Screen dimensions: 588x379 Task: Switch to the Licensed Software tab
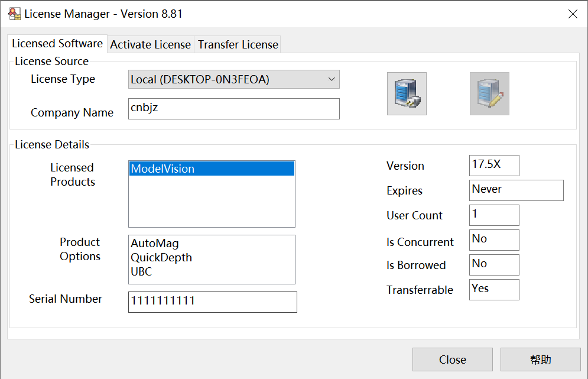(57, 44)
